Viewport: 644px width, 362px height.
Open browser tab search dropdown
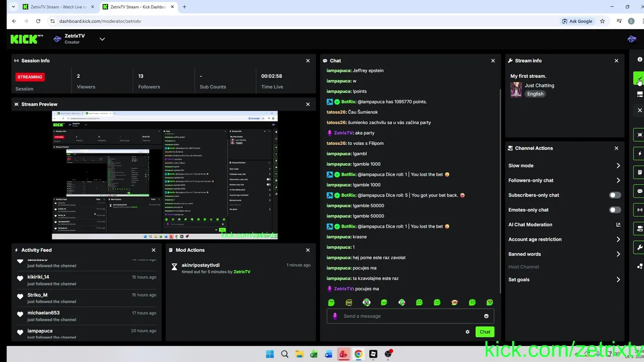(x=13, y=7)
